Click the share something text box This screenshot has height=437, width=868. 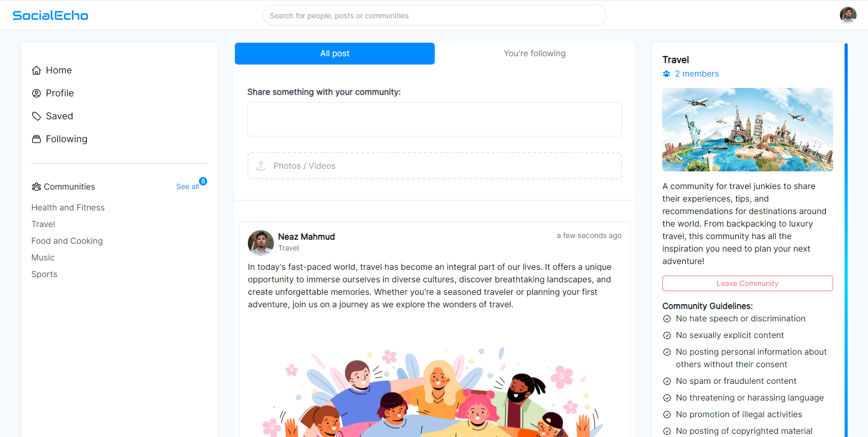434,119
